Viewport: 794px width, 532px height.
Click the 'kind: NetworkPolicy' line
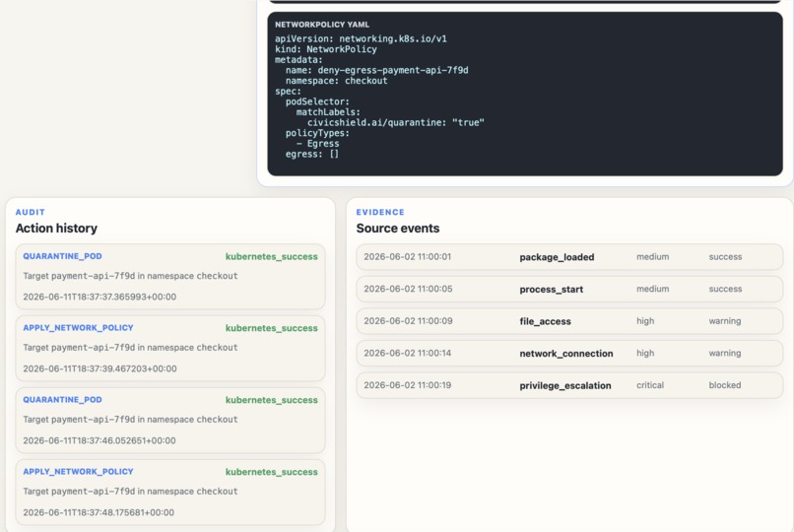pyautogui.click(x=326, y=49)
